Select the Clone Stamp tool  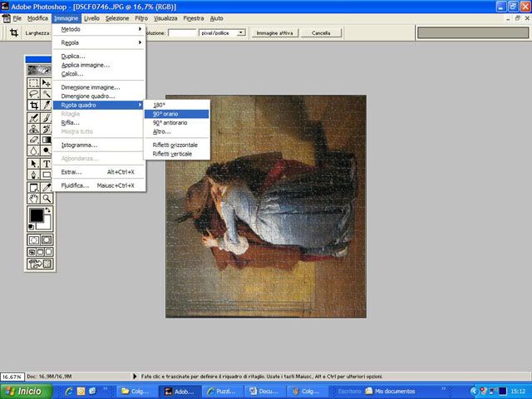tap(33, 129)
